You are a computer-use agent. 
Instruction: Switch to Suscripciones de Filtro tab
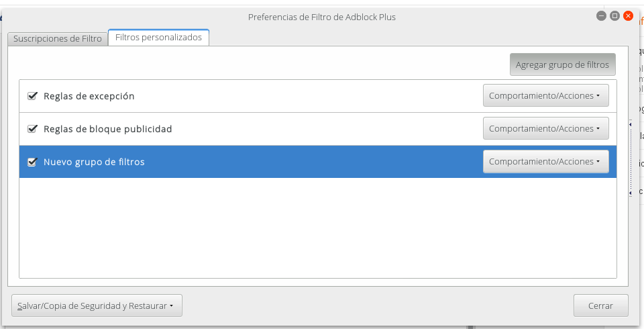(x=58, y=38)
